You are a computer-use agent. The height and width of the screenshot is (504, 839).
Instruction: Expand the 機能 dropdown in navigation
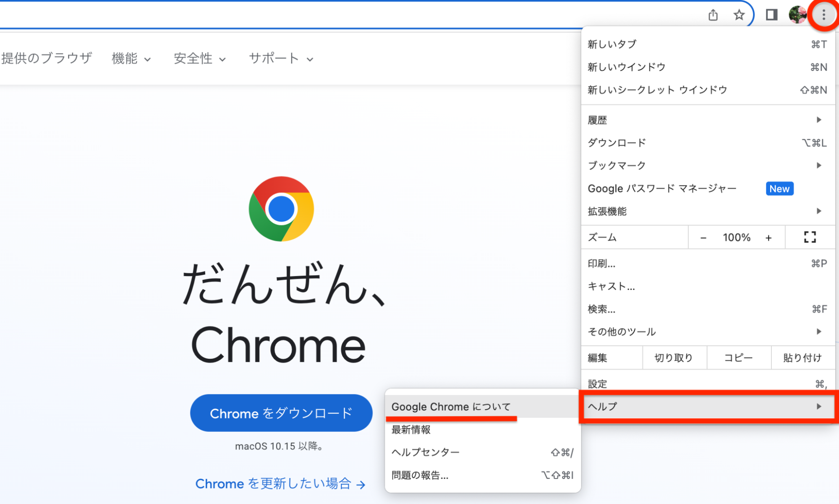pyautogui.click(x=131, y=58)
